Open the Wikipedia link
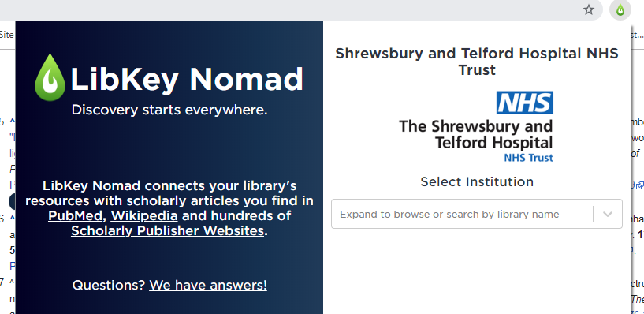Viewport: 644px width, 314px height. (x=144, y=215)
